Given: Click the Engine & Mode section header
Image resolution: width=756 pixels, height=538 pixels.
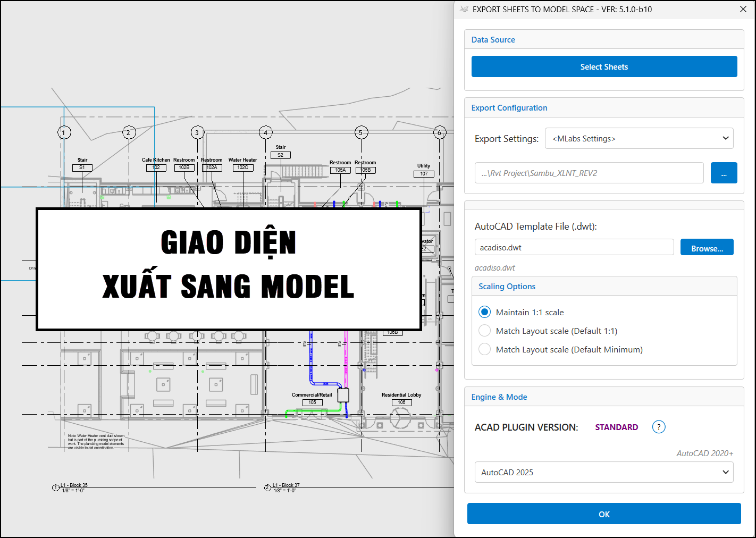Looking at the screenshot, I should click(499, 397).
